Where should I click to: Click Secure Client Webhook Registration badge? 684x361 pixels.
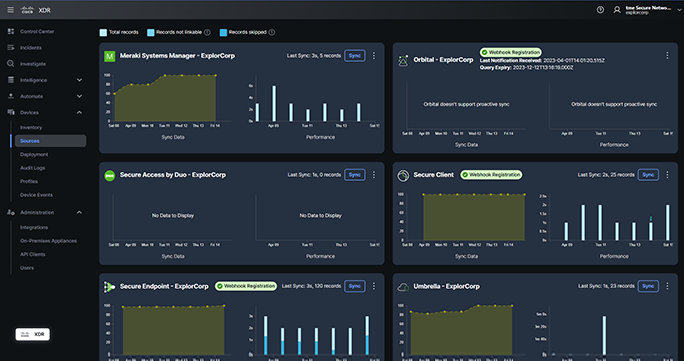(x=491, y=175)
